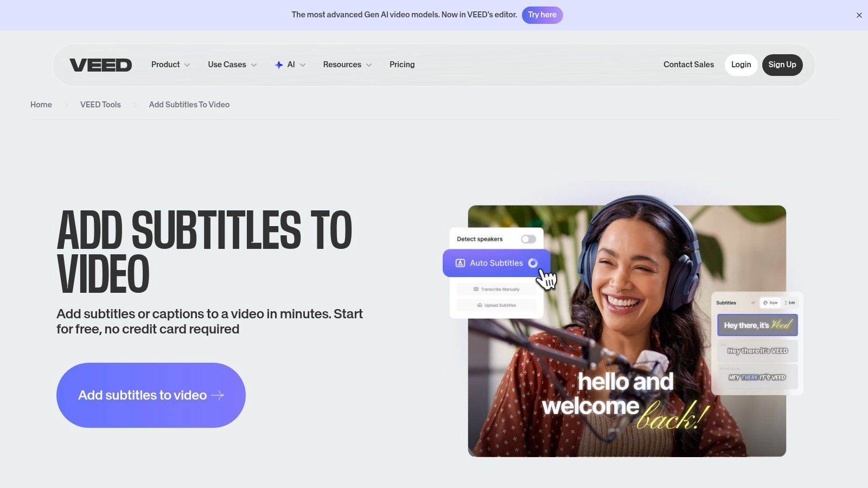Click Contact Sales link
Image resolution: width=868 pixels, height=488 pixels.
click(688, 65)
